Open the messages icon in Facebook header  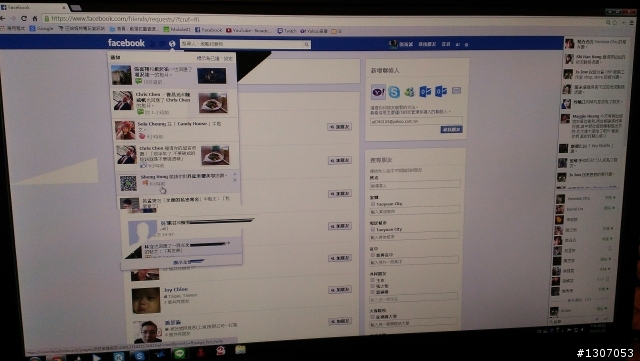[162, 43]
